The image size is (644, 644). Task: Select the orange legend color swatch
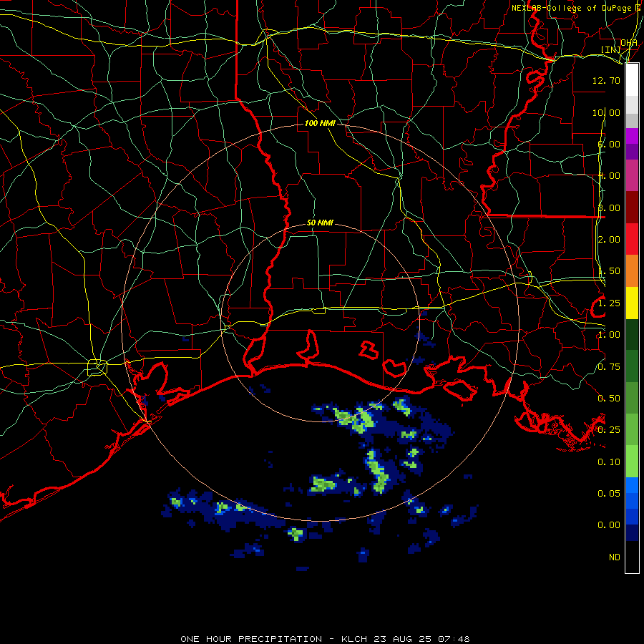632,271
